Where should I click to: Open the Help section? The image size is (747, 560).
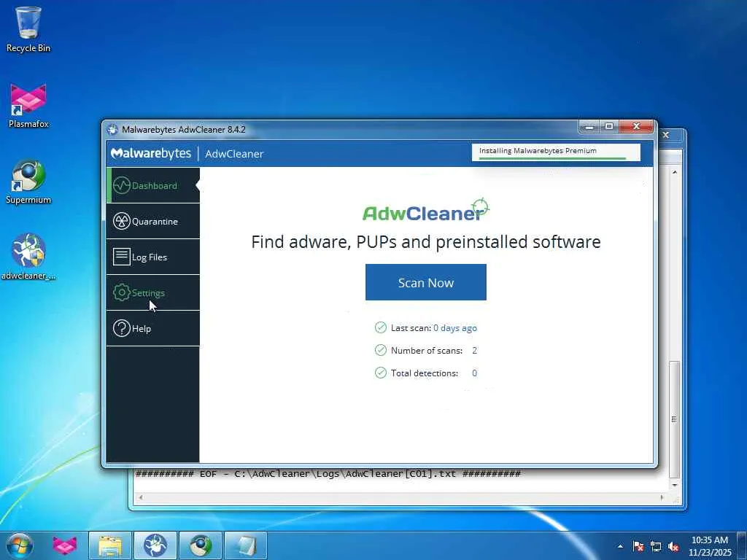click(153, 328)
